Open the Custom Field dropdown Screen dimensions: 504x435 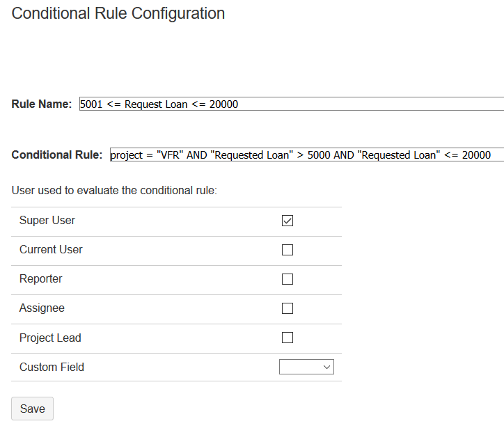click(306, 367)
